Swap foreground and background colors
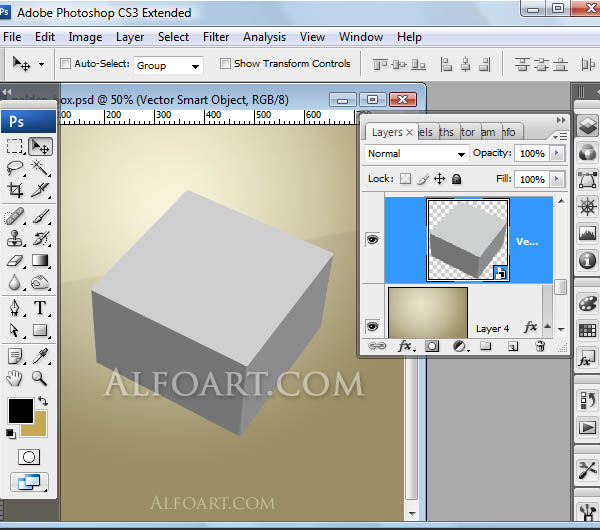Viewport: 600px width, 530px height. [x=43, y=401]
